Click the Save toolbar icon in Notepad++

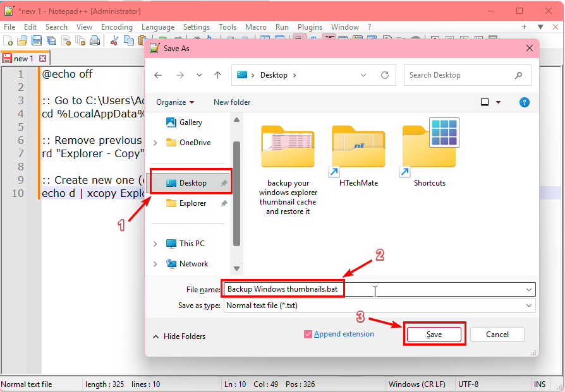pos(37,40)
